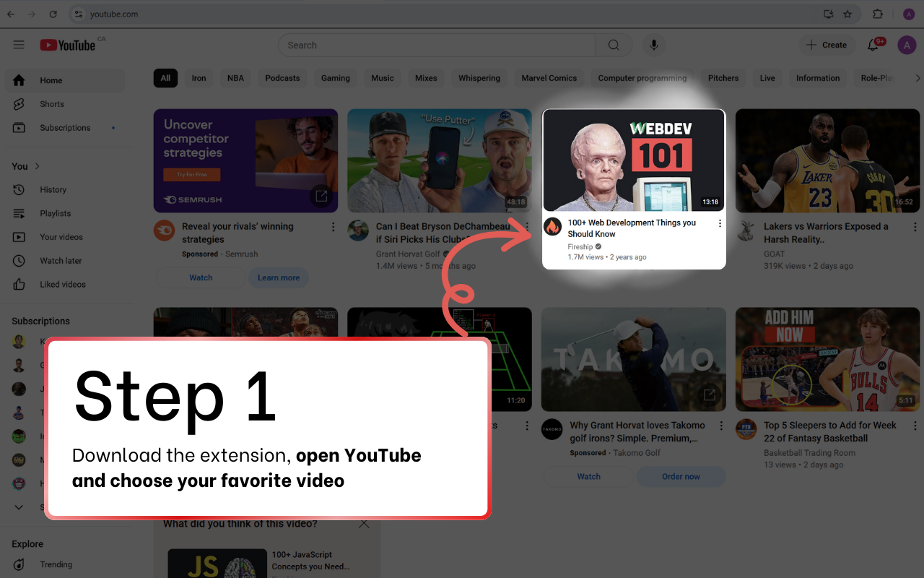
Task: Show more subscriptions with down chevron
Action: point(19,507)
